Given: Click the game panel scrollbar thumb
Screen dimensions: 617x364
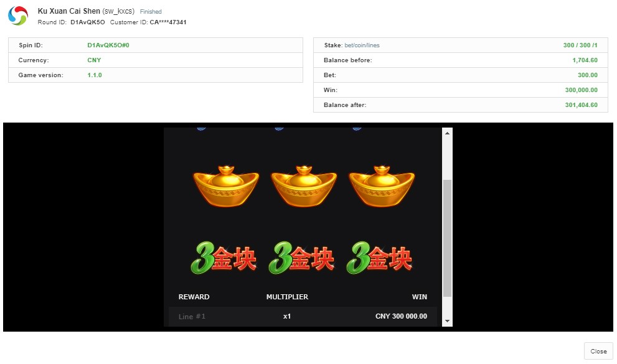Looking at the screenshot, I should [447, 238].
